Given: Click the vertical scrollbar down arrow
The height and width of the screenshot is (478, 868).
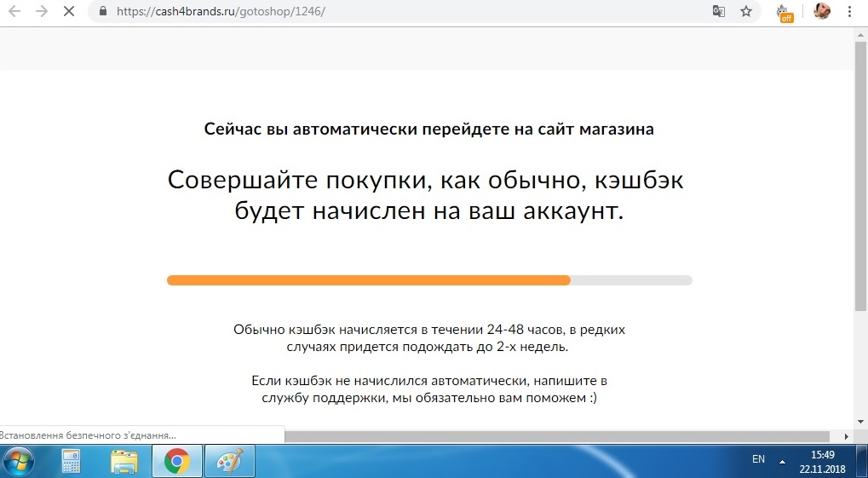Looking at the screenshot, I should click(x=860, y=422).
